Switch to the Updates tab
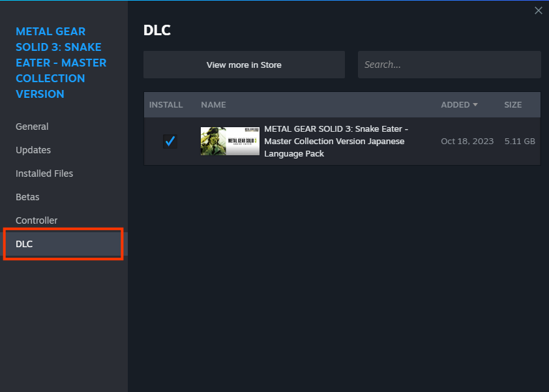Screen dimensions: 549x392 (x=33, y=150)
